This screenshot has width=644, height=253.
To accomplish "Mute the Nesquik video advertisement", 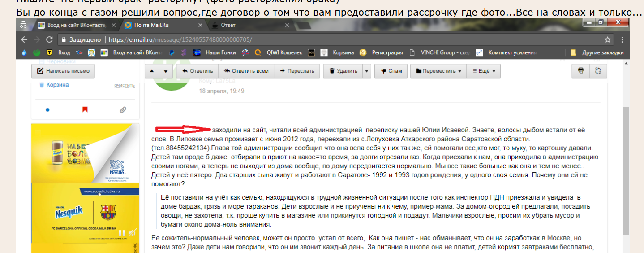I will click(132, 233).
